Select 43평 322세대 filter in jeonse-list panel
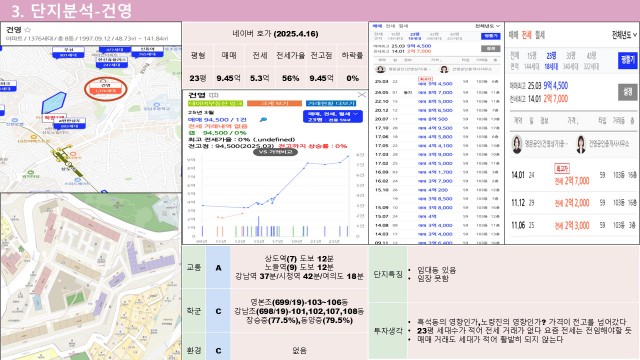Viewport: 640px width, 360px height. [x=591, y=60]
